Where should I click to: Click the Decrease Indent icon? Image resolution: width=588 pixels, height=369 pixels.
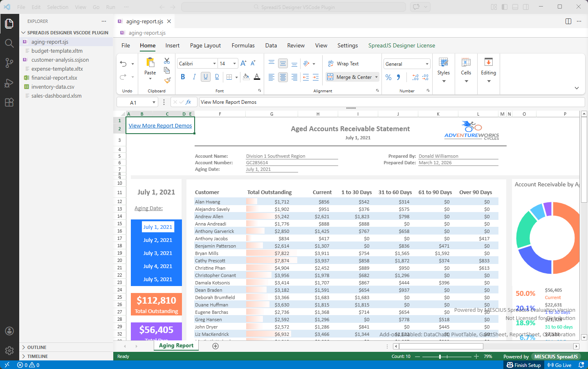306,77
